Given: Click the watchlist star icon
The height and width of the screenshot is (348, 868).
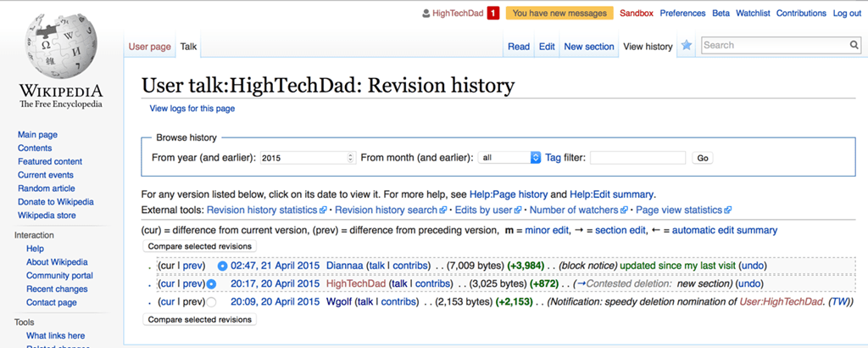Looking at the screenshot, I should 687,46.
